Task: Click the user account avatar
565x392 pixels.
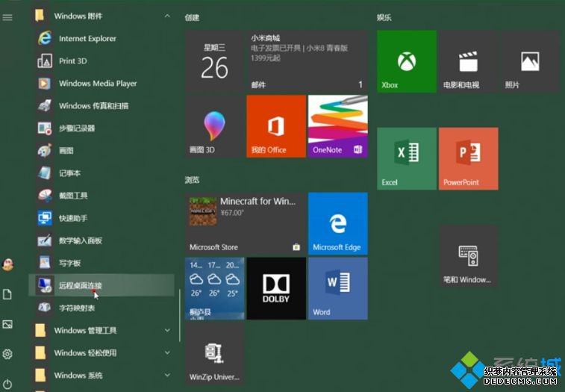Action: [7, 264]
